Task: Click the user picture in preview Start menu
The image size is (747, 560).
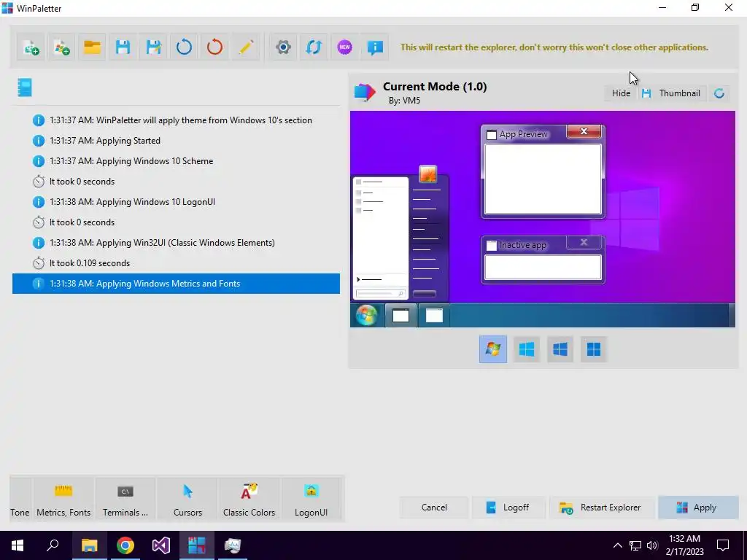Action: click(x=427, y=174)
